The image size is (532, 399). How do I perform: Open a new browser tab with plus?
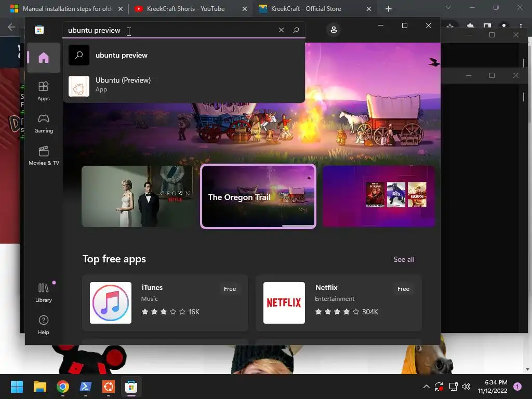tap(389, 9)
